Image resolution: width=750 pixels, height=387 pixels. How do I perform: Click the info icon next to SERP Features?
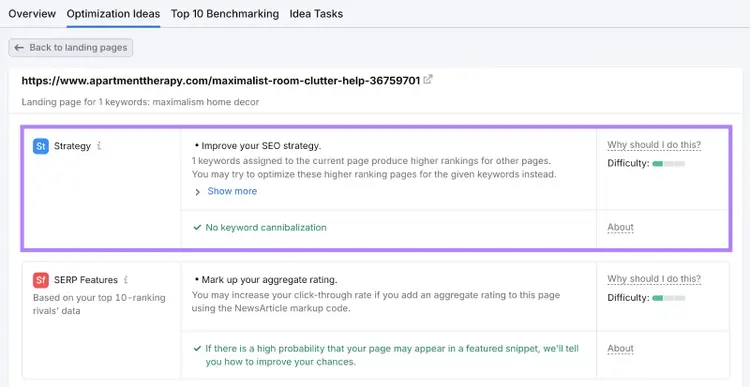126,280
